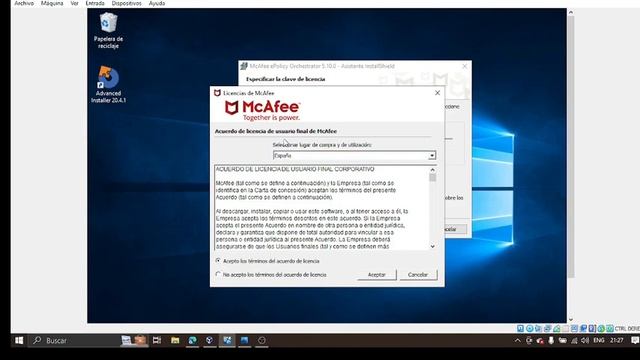Expand the España location dropdown
Viewport: 640px width, 360px height.
click(432, 156)
